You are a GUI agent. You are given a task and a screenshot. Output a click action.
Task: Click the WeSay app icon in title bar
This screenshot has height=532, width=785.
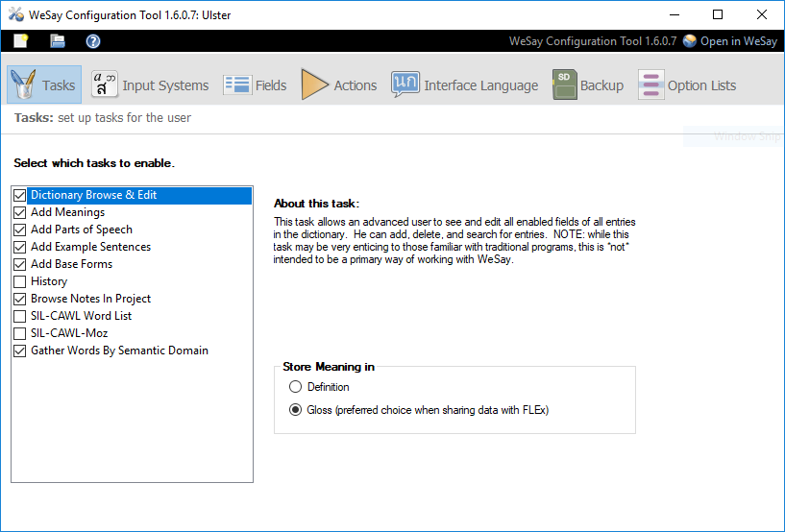(x=16, y=14)
